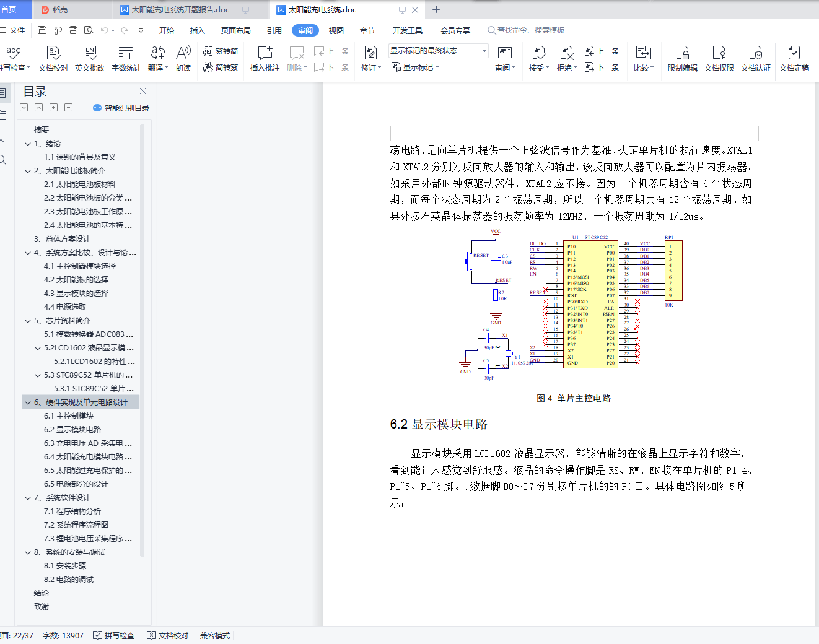
Task: Click Smart Recognize TOC (智能识别目录)
Action: 121,108
